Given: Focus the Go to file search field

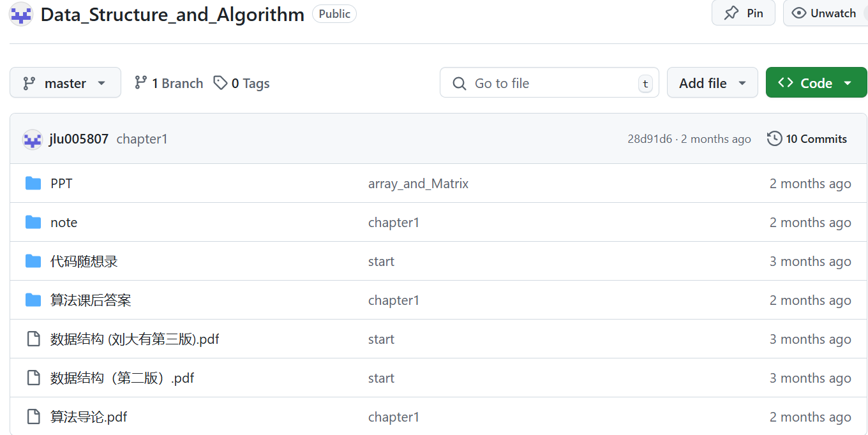Looking at the screenshot, I should (549, 83).
